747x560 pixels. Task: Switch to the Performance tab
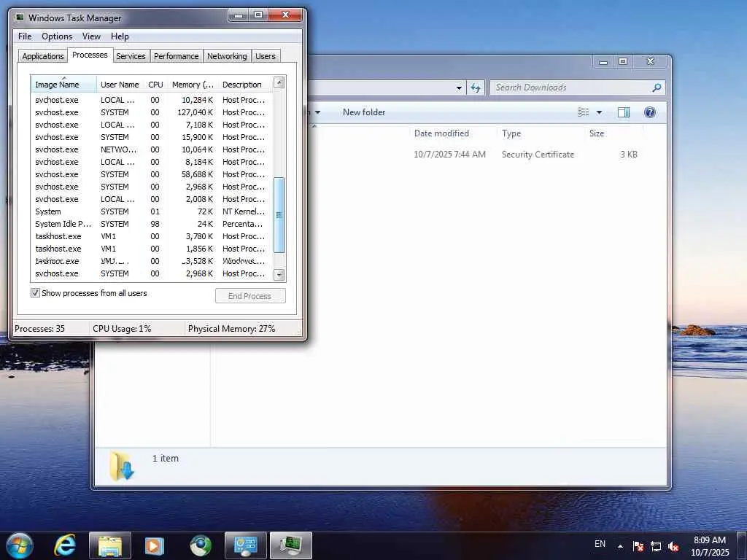coord(176,56)
